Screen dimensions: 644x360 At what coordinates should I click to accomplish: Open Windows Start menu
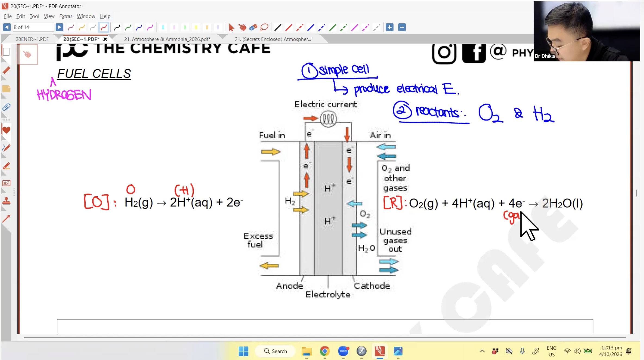pos(243,351)
